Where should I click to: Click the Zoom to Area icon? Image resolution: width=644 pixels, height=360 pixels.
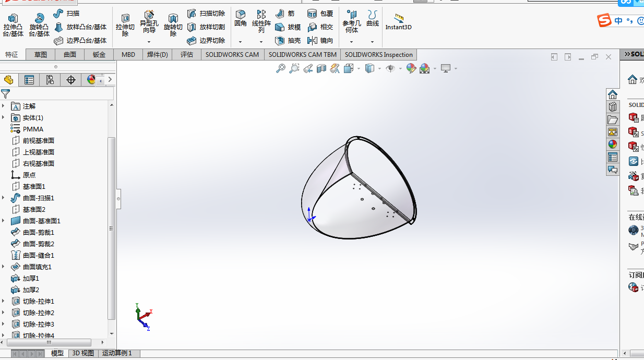pyautogui.click(x=294, y=68)
